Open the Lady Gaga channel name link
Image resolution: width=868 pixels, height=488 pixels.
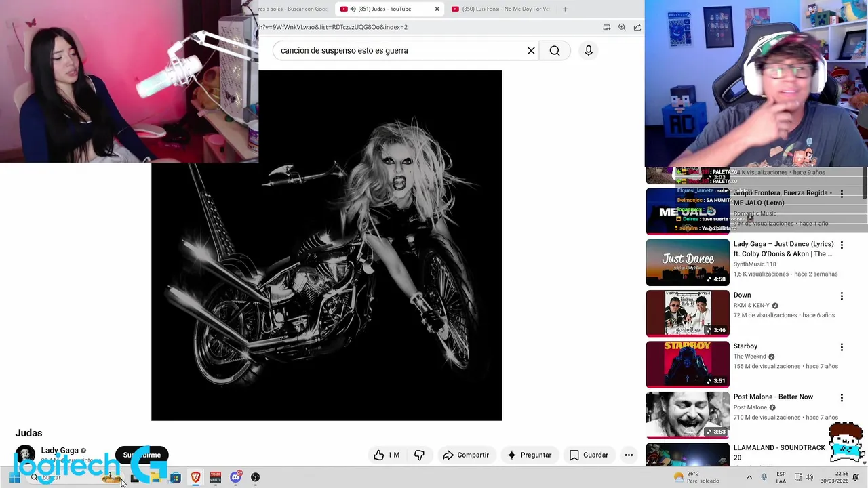click(60, 450)
